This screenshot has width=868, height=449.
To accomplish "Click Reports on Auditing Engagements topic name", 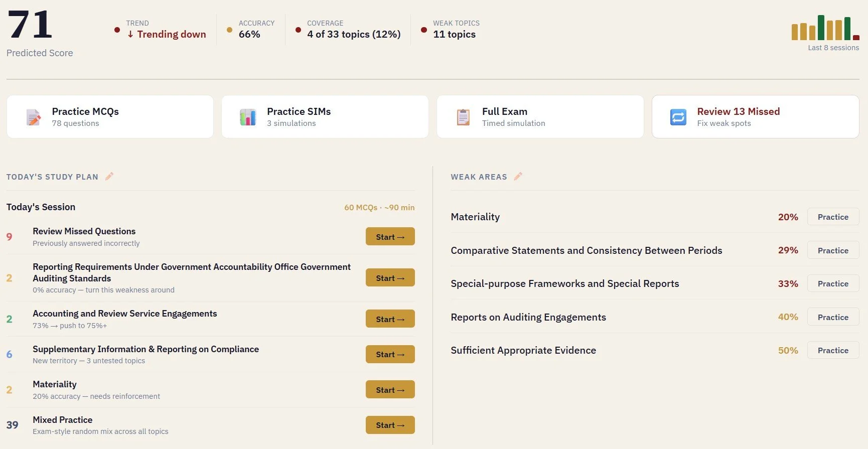I will [528, 317].
